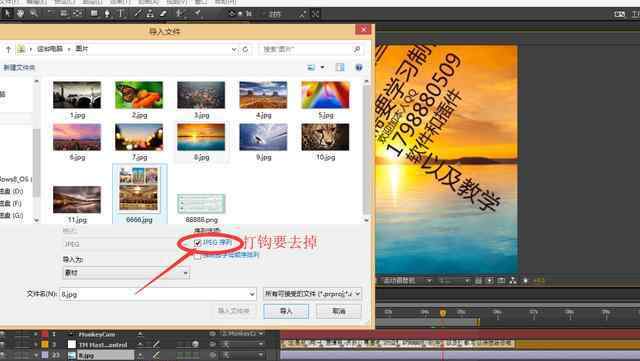
Task: Select the Selection arrow tool
Action: [7, 13]
